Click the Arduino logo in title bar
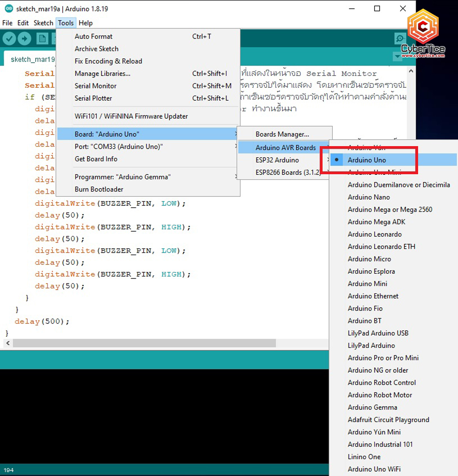The height and width of the screenshot is (476, 458). (x=9, y=9)
